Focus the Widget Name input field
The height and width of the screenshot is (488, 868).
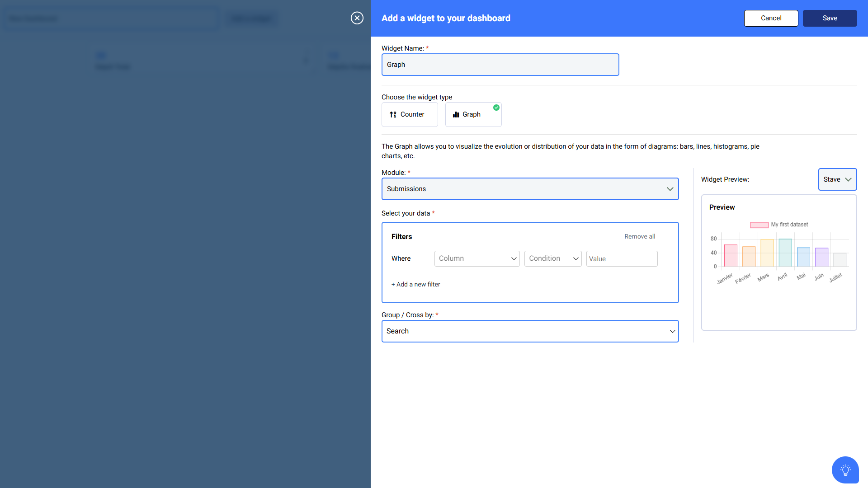pyautogui.click(x=500, y=65)
